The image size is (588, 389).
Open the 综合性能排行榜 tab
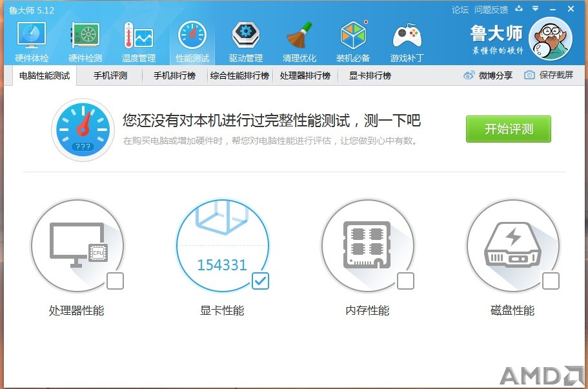(239, 75)
